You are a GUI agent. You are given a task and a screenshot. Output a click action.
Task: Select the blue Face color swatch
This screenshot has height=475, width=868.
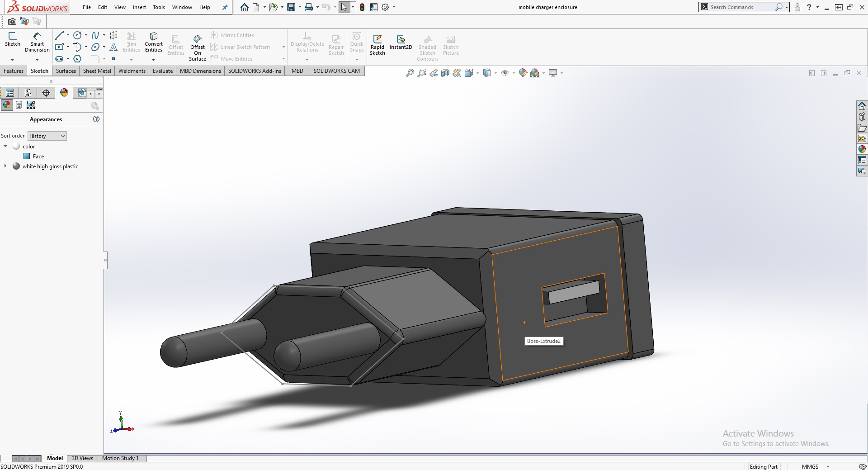pyautogui.click(x=27, y=157)
